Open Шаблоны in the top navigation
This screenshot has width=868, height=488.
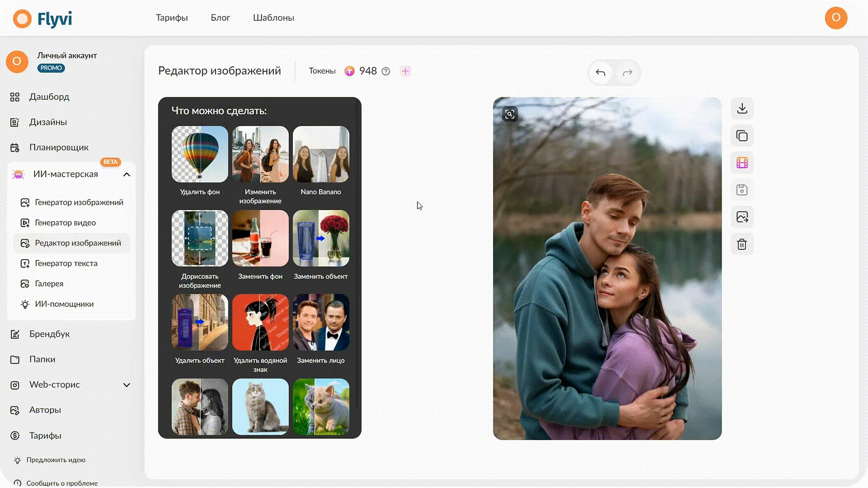pos(274,18)
